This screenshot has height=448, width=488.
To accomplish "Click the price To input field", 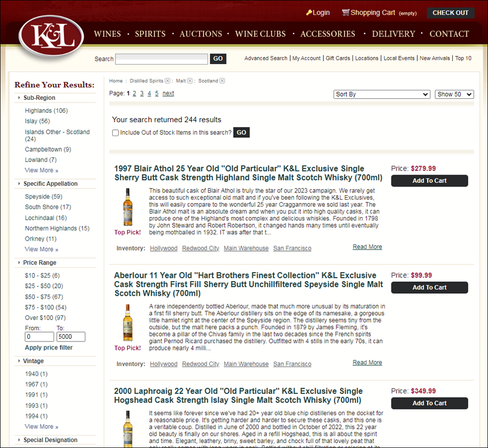I will click(71, 337).
